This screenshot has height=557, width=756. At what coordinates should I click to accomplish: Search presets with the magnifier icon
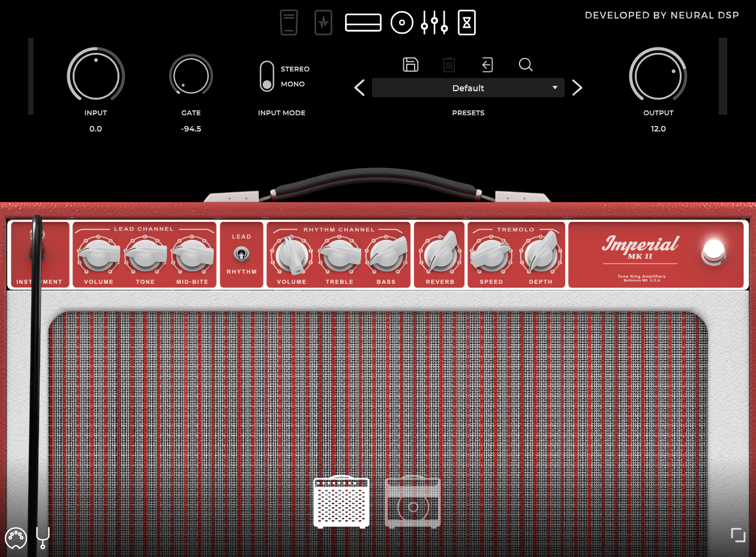click(x=526, y=64)
